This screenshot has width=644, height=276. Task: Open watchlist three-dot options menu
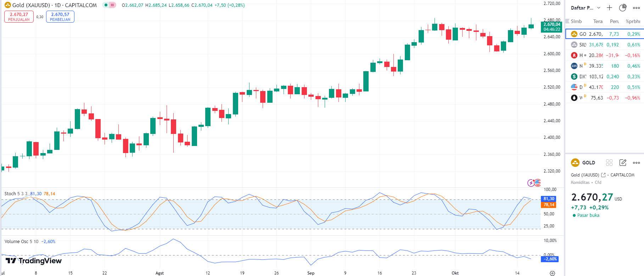(637, 8)
